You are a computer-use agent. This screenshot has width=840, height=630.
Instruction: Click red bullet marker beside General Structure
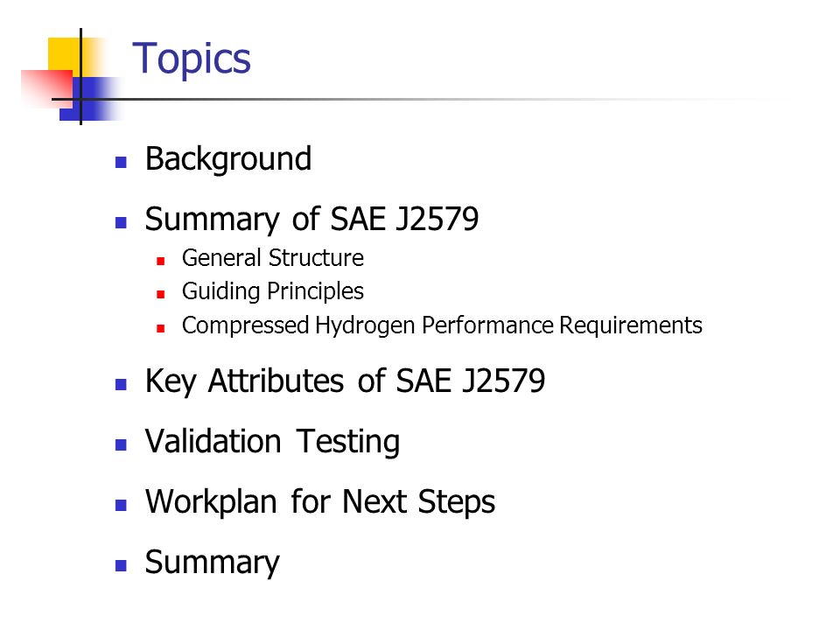coord(161,261)
